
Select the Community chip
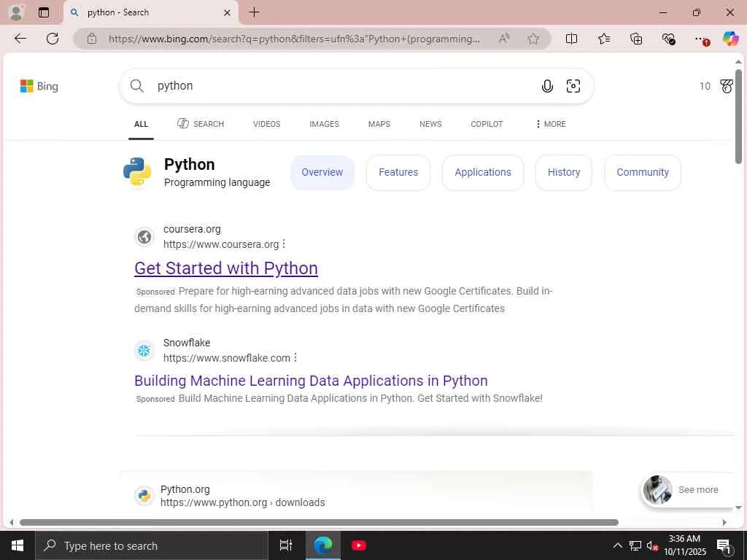click(643, 172)
